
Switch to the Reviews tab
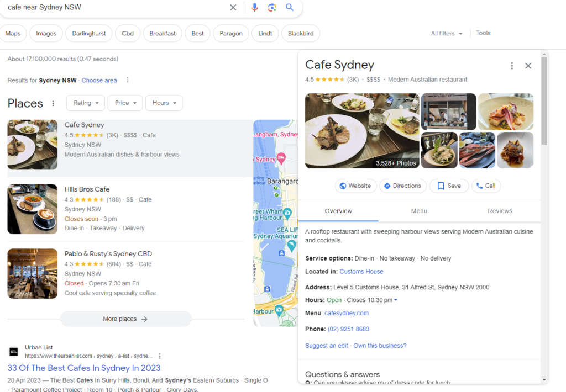(500, 211)
